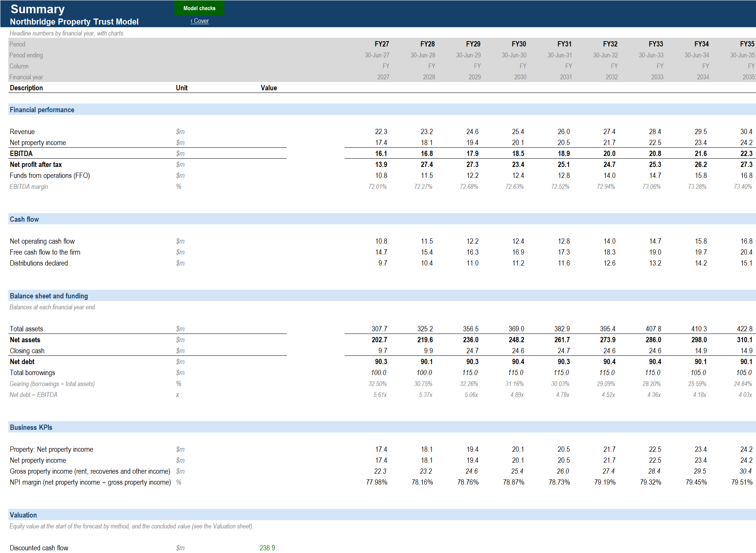
Task: Select Discounted cash flow value 238.9
Action: [x=267, y=548]
